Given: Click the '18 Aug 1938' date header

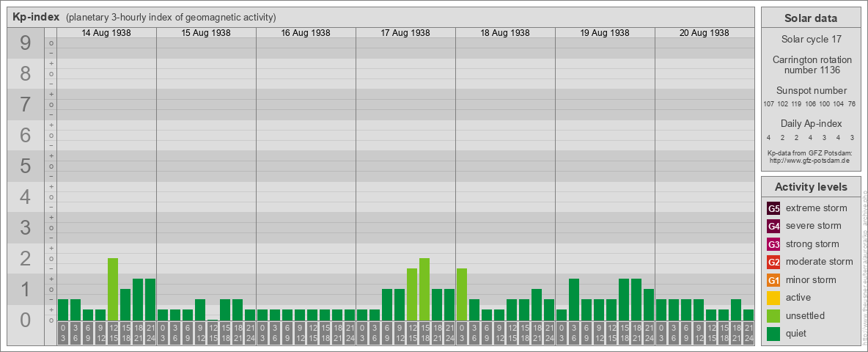Looking at the screenshot, I should click(x=505, y=33).
